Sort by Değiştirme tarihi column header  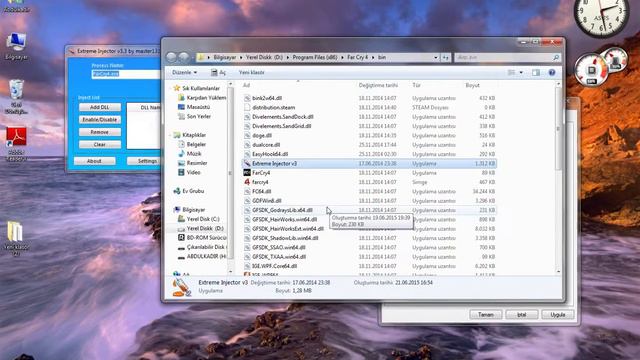point(378,85)
